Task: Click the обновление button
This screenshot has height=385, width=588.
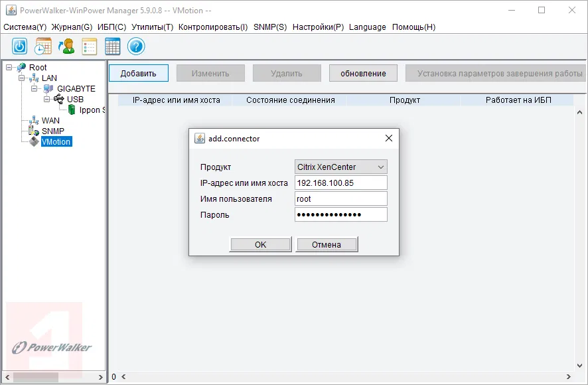Action: [363, 73]
